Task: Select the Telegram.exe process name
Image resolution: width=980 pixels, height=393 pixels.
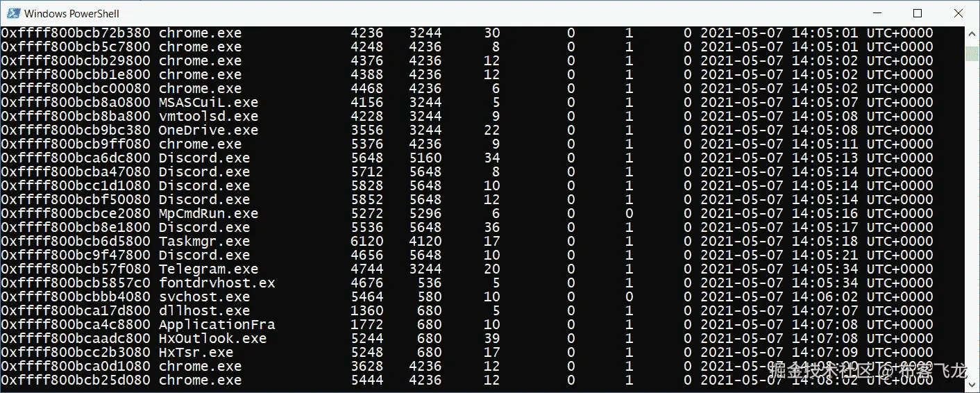Action: tap(208, 269)
